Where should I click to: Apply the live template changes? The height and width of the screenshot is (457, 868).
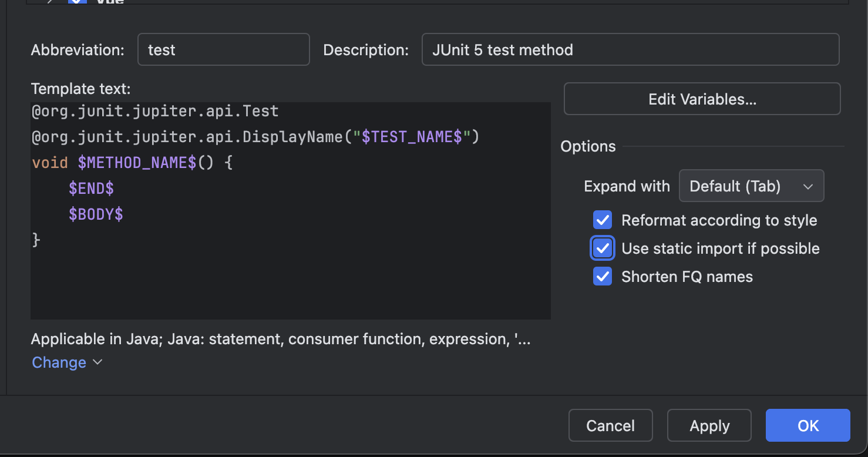(x=709, y=425)
